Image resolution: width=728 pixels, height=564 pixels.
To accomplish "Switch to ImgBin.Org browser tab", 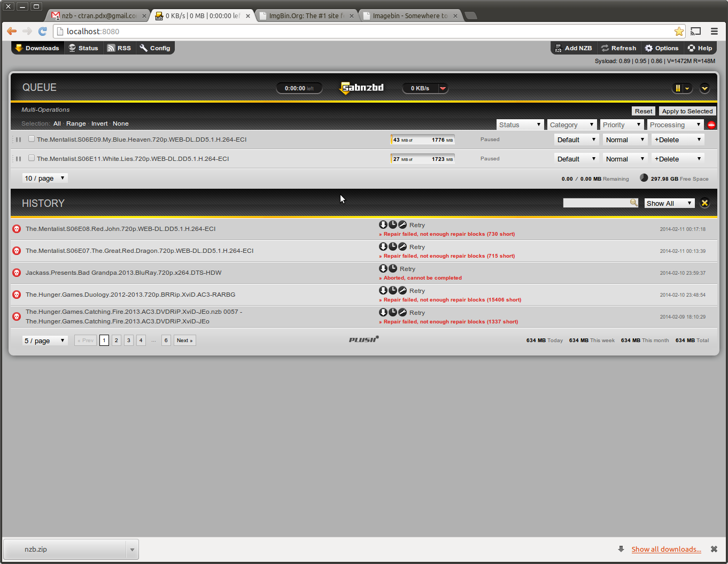I will [307, 16].
